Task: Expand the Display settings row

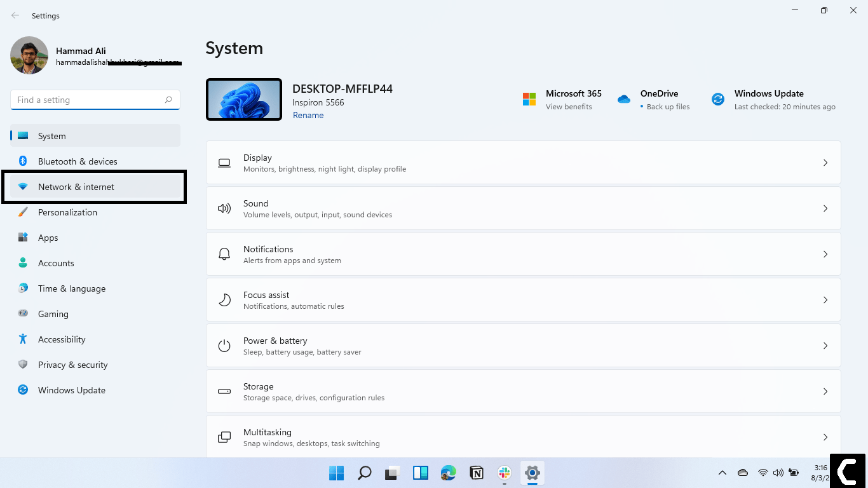Action: pos(825,163)
